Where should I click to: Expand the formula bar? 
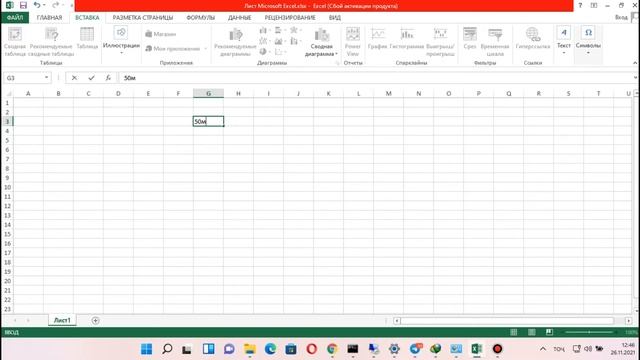(636, 78)
